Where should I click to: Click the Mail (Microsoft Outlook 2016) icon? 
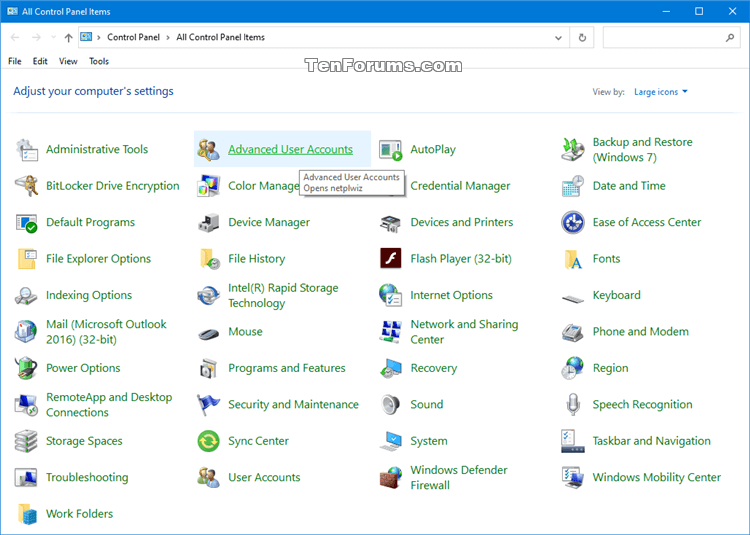click(26, 331)
